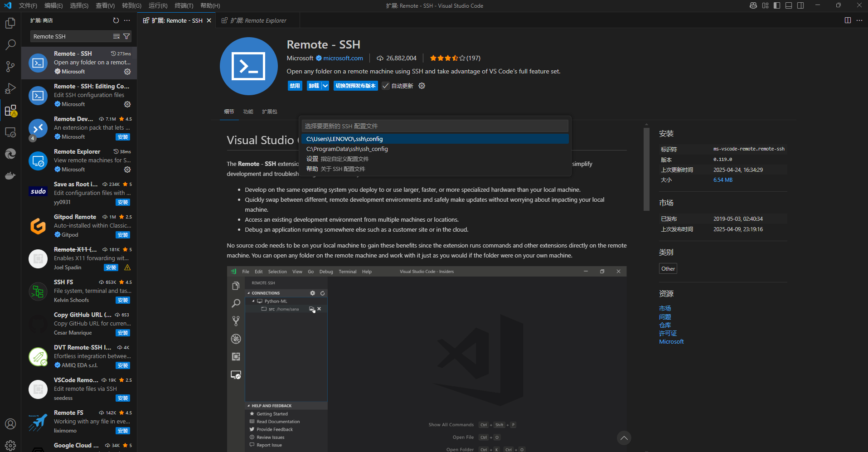Expand the 卸载 uninstall dropdown arrow
This screenshot has height=452, width=868.
point(325,86)
